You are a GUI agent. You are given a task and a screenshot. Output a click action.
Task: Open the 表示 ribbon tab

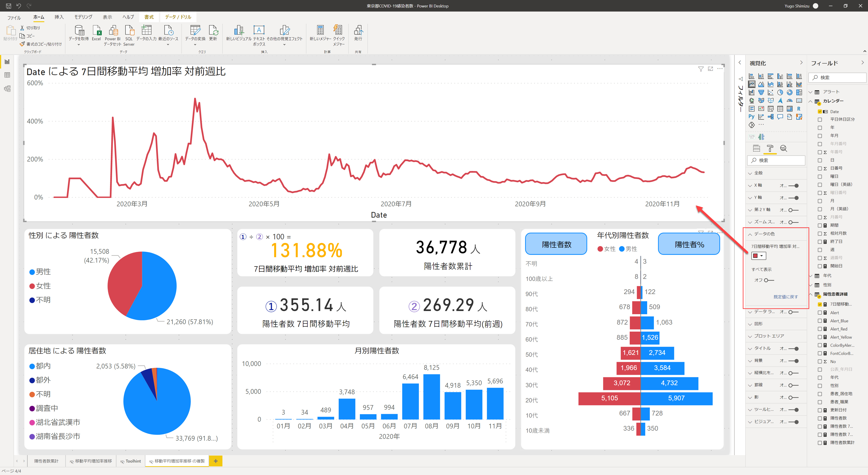pyautogui.click(x=108, y=17)
